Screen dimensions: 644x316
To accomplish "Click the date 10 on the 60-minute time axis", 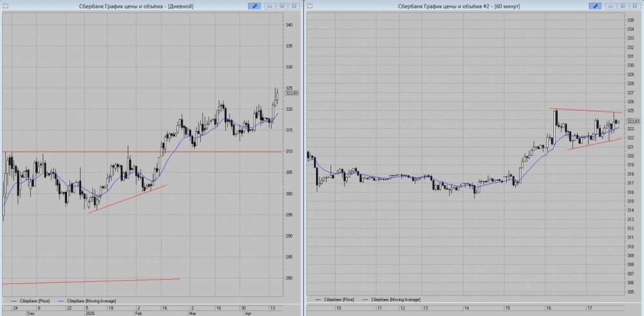I will 339,308.
